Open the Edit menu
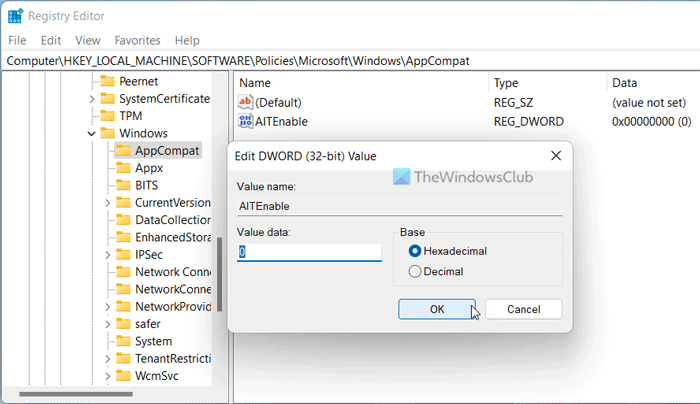This screenshot has width=700, height=404. pos(51,40)
